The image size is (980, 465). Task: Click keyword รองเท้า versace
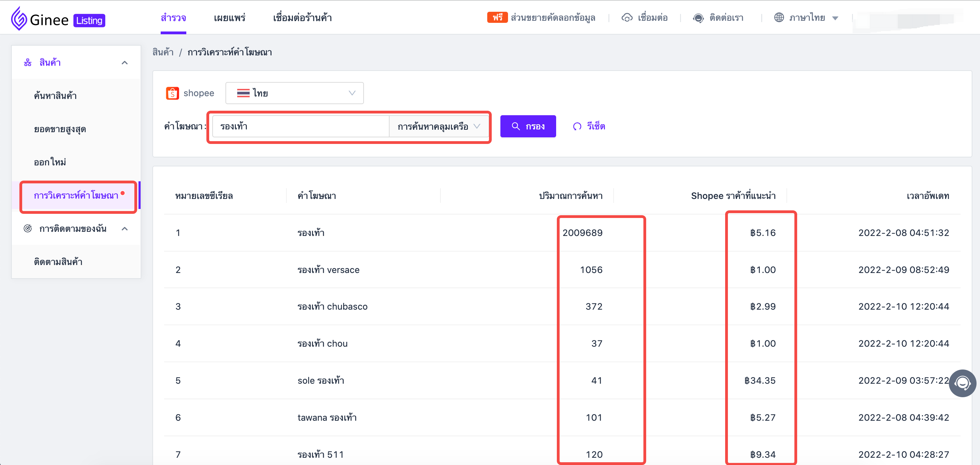click(x=328, y=270)
